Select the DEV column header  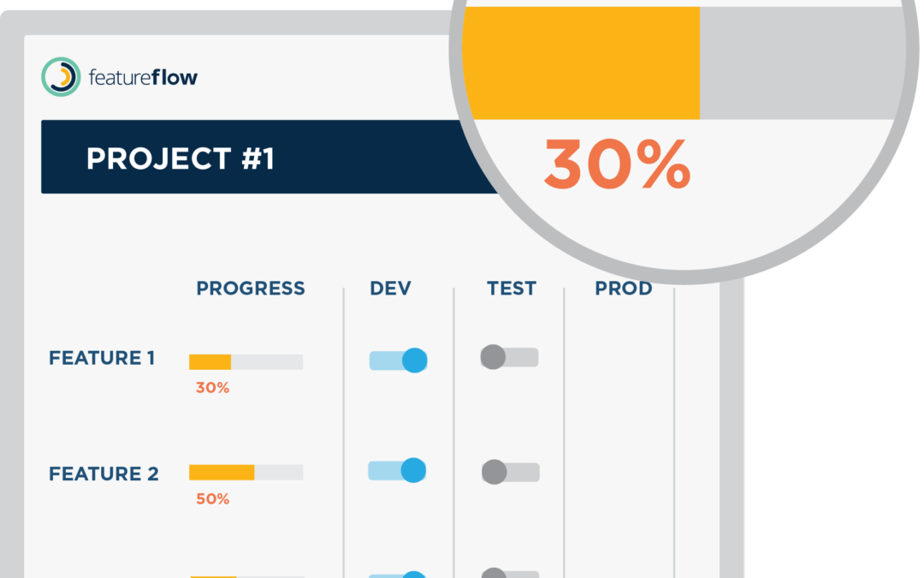click(x=390, y=288)
